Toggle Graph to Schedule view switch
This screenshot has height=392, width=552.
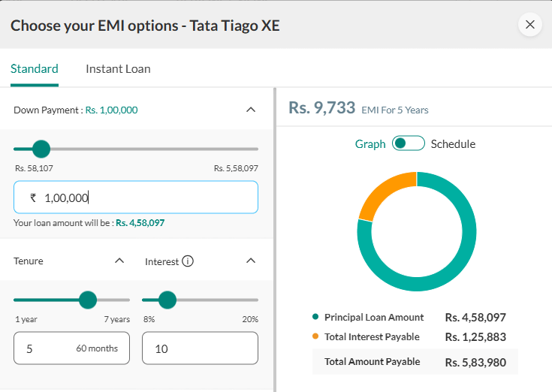(x=409, y=143)
